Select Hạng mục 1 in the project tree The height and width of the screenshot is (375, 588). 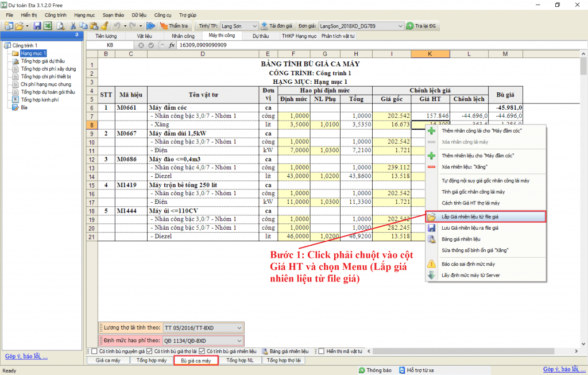tap(33, 53)
